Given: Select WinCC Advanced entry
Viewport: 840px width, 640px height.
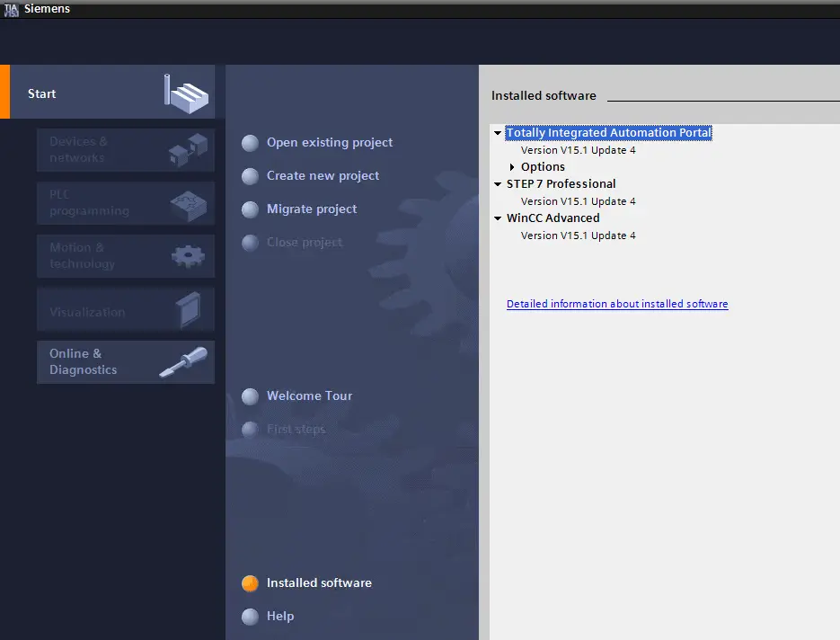Looking at the screenshot, I should [x=553, y=218].
